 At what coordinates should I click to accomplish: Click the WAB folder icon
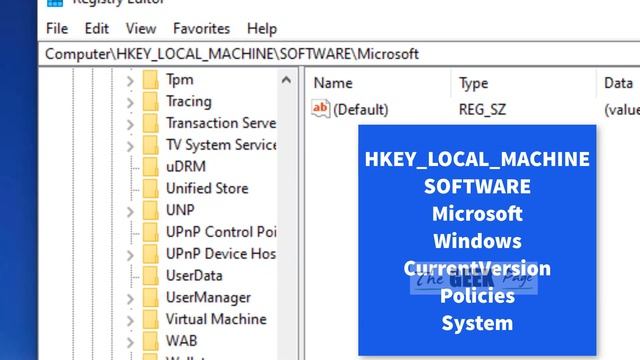pyautogui.click(x=151, y=341)
